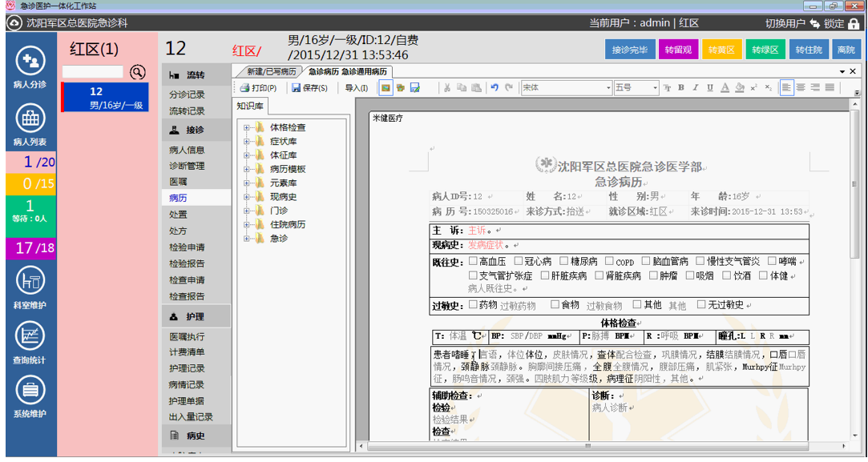Open 检验申请 menu item

[187, 247]
